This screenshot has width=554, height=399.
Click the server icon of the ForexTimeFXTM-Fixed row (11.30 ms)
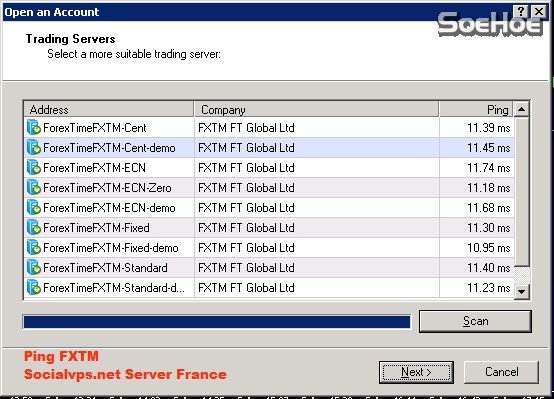34,228
